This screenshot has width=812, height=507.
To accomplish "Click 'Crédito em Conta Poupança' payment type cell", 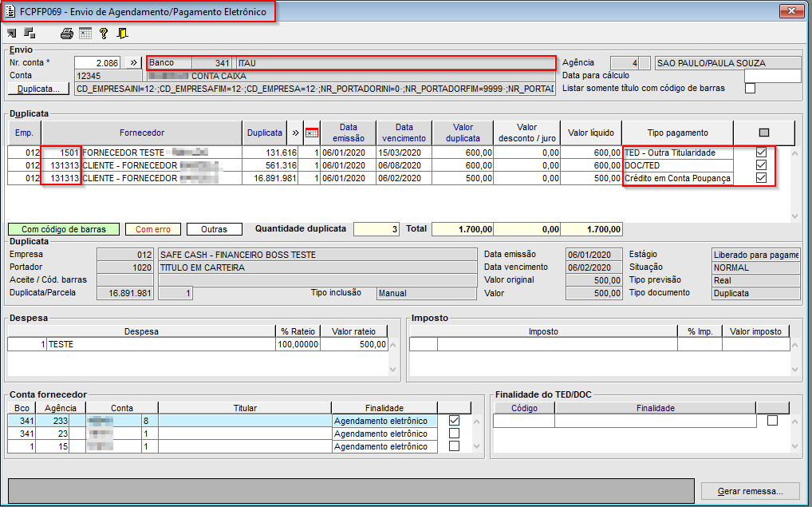I will (x=678, y=178).
